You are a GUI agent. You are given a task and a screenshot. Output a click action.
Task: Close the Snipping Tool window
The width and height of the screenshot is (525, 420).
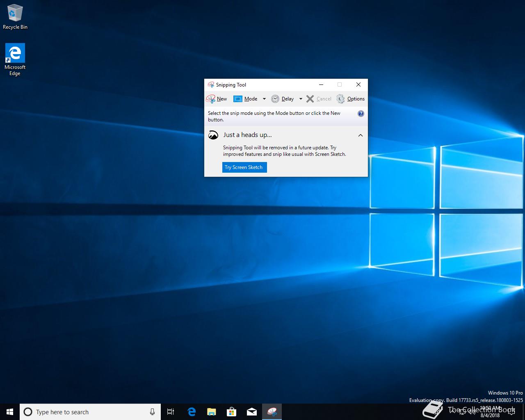pos(358,84)
